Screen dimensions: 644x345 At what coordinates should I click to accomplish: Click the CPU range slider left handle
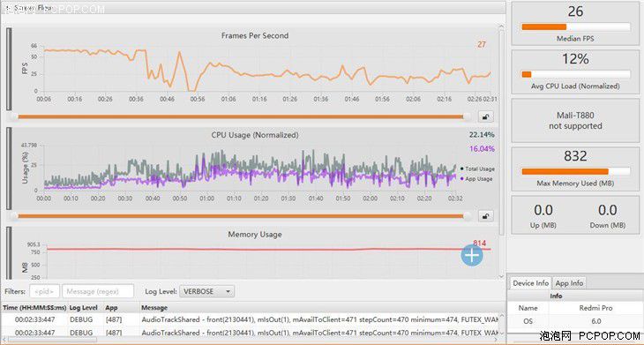14,216
